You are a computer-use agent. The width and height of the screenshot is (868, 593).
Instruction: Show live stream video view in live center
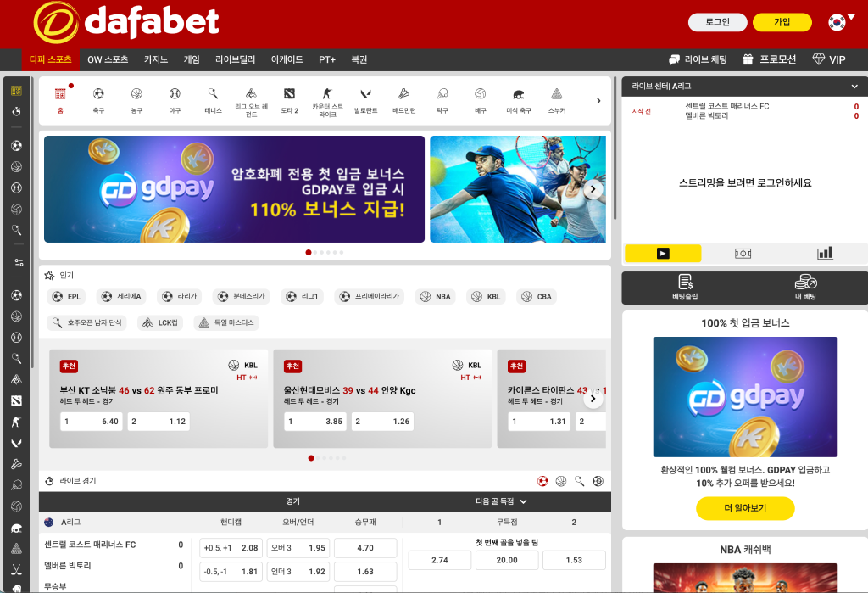click(x=663, y=254)
